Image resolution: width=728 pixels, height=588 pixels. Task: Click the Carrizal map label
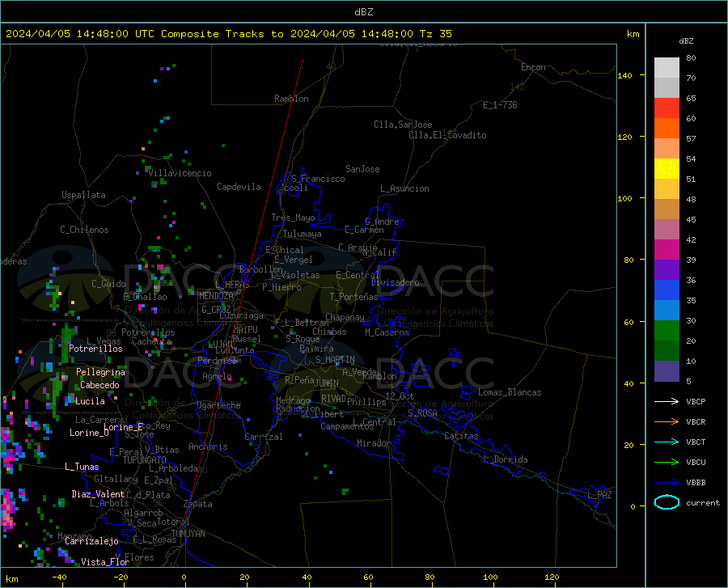pyautogui.click(x=264, y=437)
